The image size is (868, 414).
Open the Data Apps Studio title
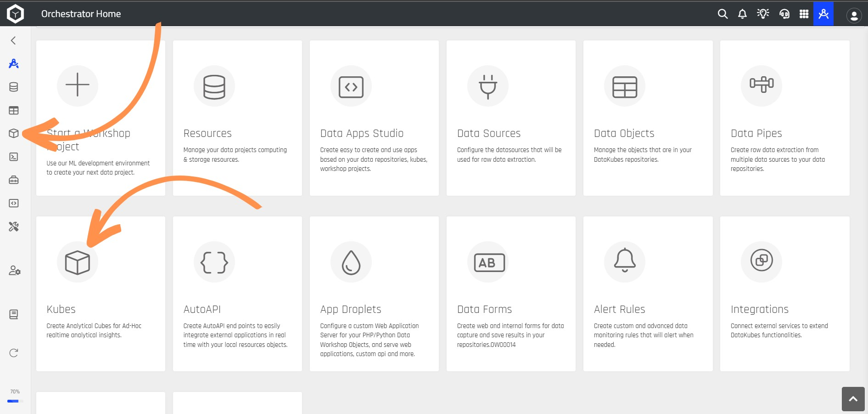[x=362, y=133]
